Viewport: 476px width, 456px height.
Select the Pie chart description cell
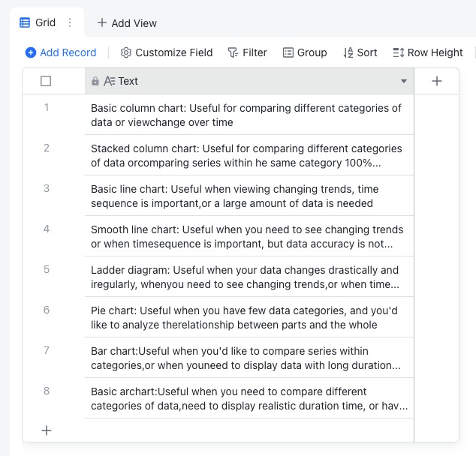[x=249, y=317]
